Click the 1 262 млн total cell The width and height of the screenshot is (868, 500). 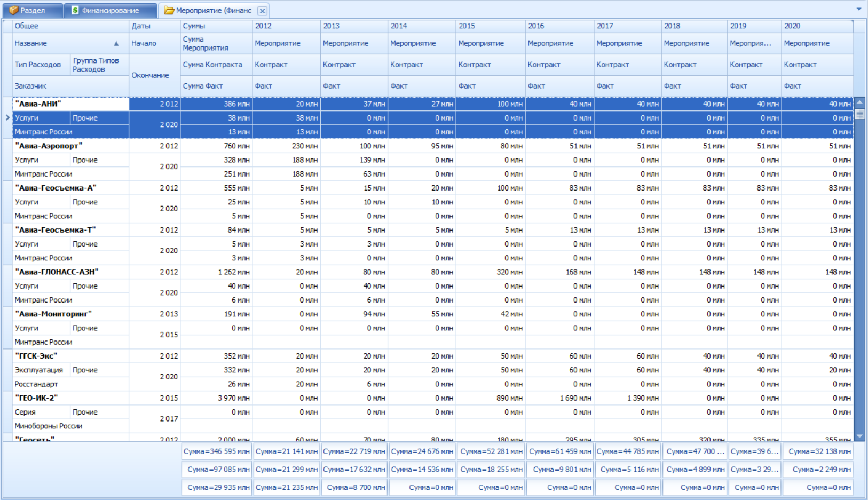coord(216,272)
